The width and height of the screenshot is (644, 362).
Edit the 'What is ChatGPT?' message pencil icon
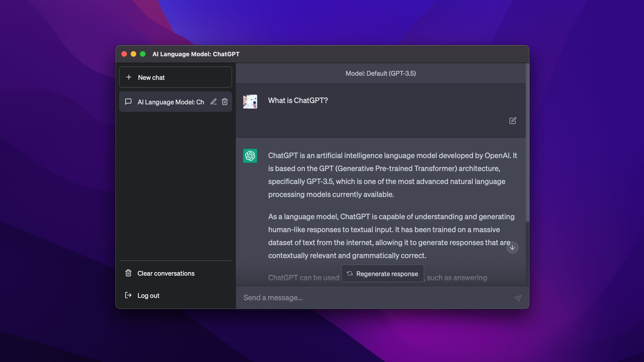point(513,121)
